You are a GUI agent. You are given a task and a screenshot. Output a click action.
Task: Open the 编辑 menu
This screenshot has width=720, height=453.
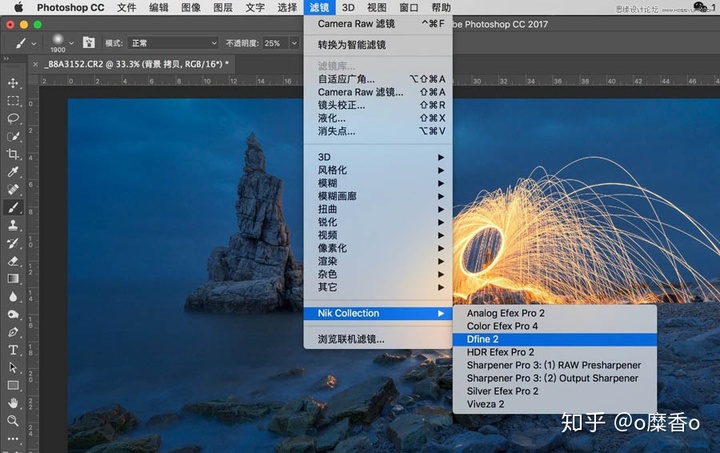(x=158, y=7)
